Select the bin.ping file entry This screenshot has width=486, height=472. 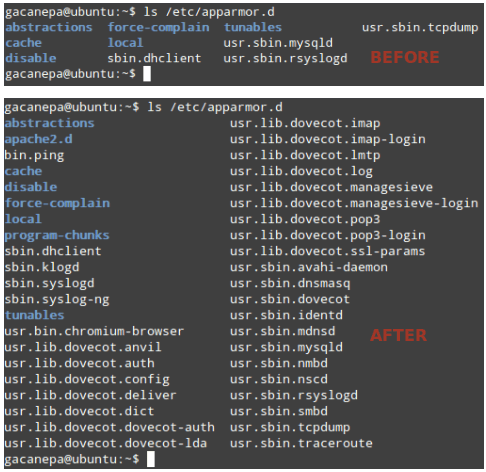[34, 156]
